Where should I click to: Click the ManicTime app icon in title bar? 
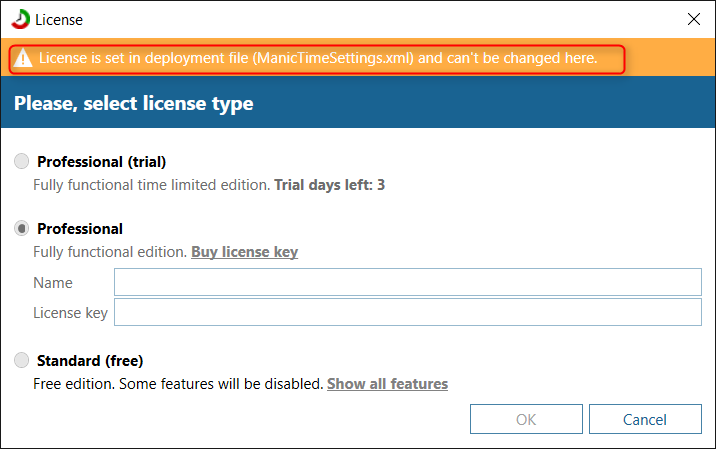pyautogui.click(x=20, y=19)
